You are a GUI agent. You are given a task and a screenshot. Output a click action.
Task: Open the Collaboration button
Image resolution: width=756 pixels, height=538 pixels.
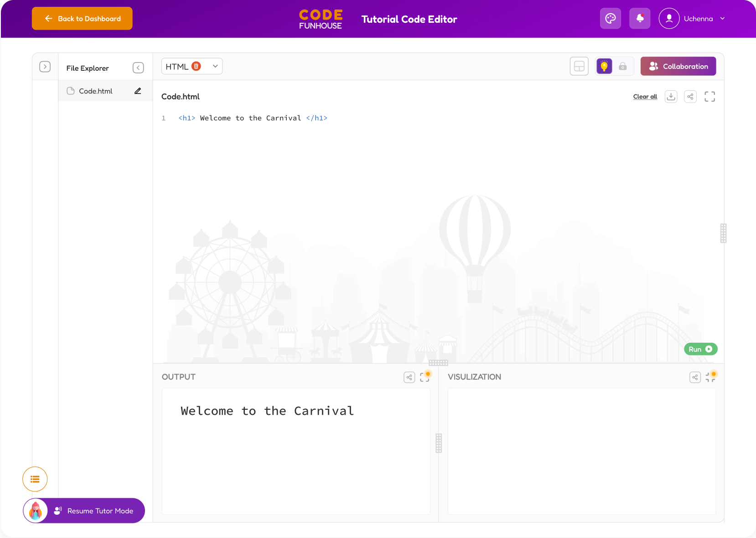(678, 66)
